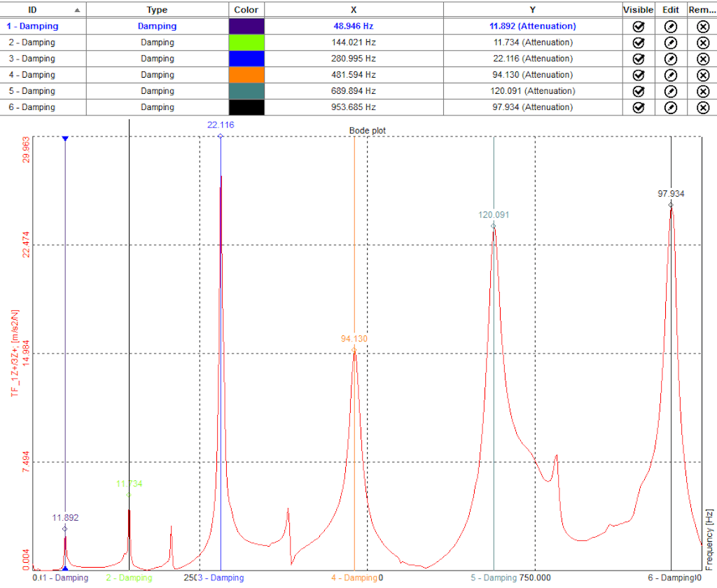The image size is (717, 588).
Task: Toggle visibility of 3 - Damping marker
Action: (639, 59)
